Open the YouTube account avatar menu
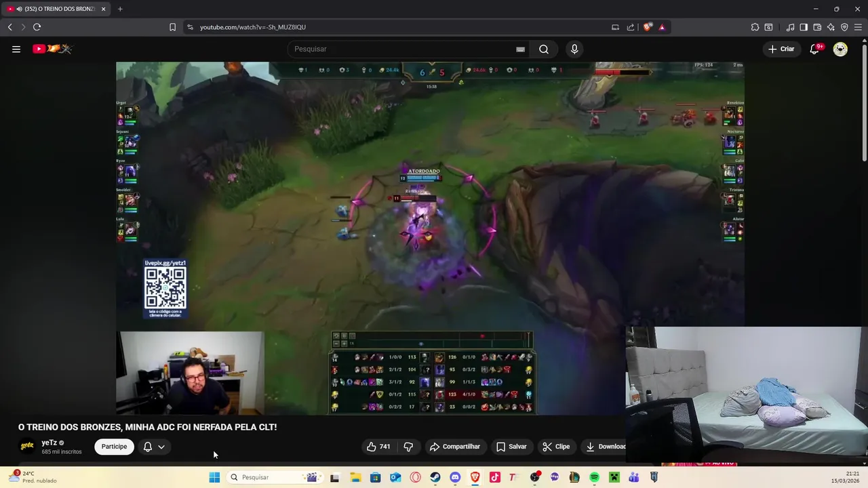The height and width of the screenshot is (488, 868). coord(840,49)
